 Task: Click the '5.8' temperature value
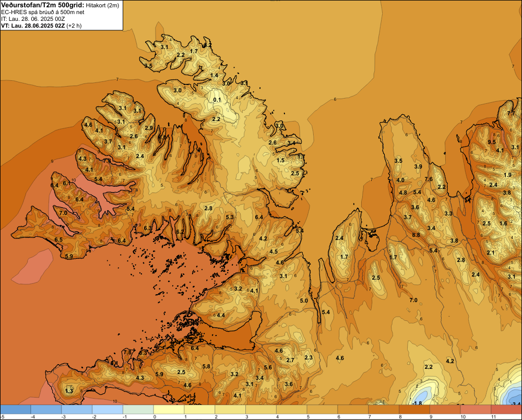click(x=206, y=366)
